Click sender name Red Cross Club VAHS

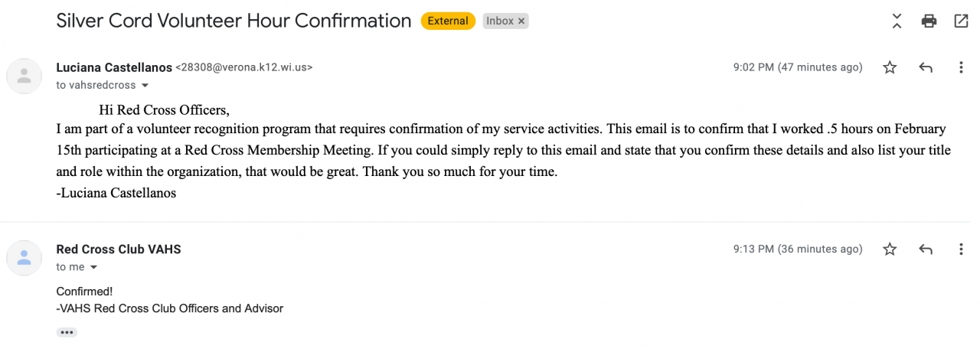(119, 249)
